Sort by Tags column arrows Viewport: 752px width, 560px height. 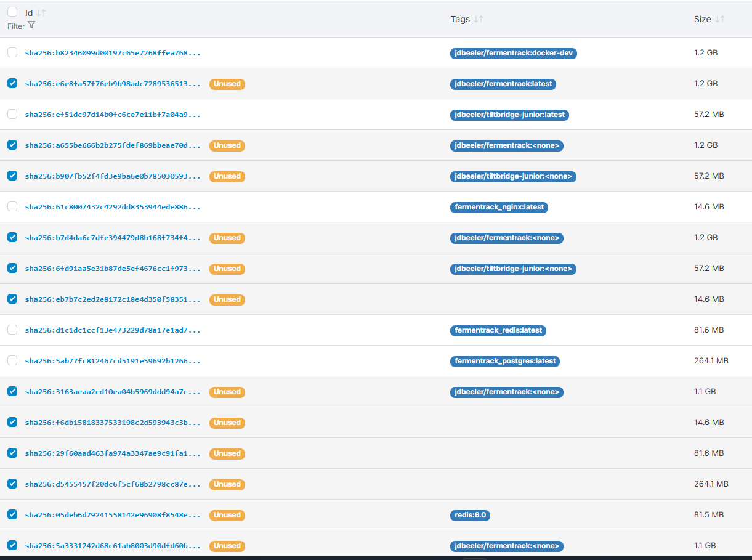pos(479,19)
